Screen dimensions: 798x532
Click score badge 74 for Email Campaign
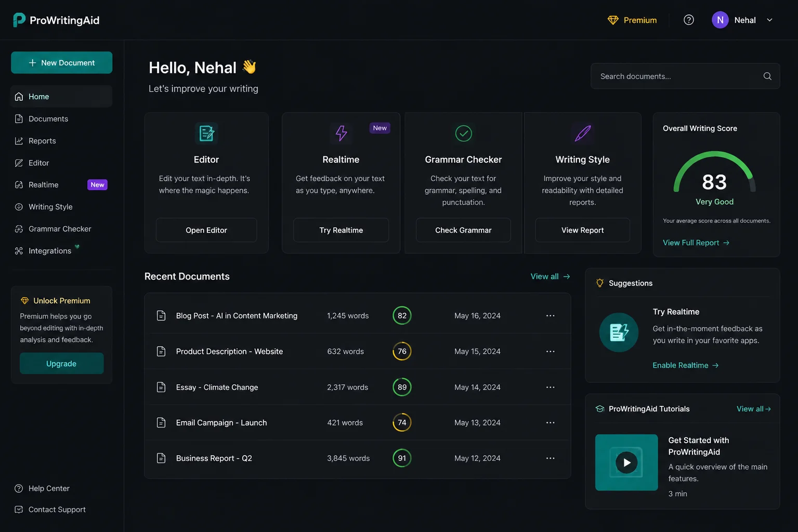pos(402,422)
